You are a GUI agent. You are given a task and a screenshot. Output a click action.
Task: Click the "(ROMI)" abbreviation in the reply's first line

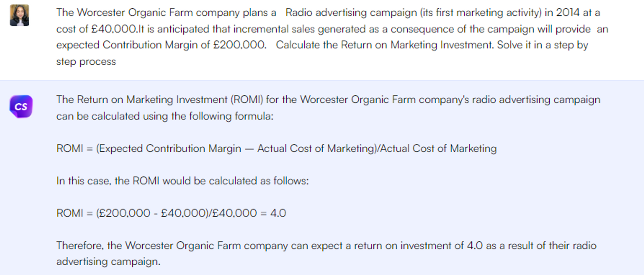246,100
